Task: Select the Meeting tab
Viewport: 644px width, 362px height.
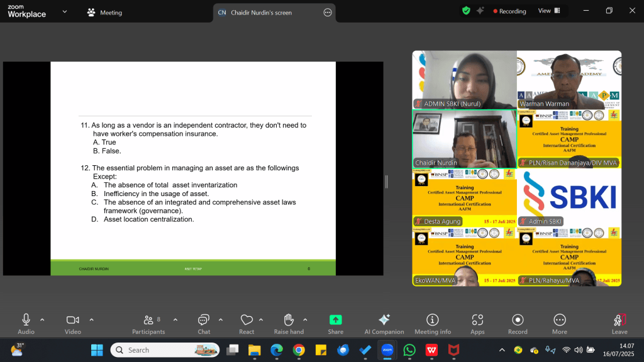Action: [x=104, y=13]
